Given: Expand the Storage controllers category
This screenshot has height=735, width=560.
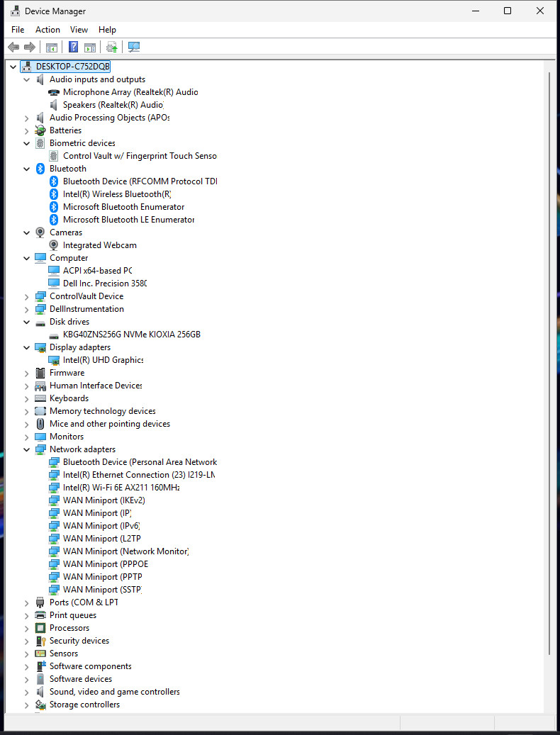Looking at the screenshot, I should [x=27, y=705].
